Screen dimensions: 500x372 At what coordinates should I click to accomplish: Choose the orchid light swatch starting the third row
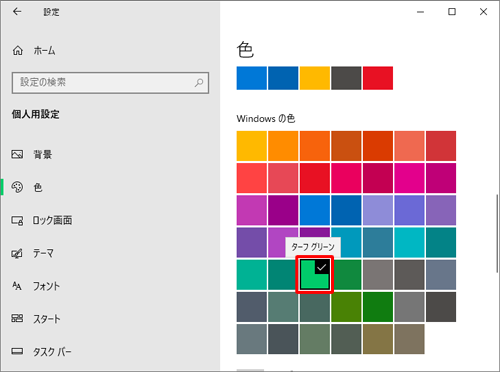pos(252,210)
